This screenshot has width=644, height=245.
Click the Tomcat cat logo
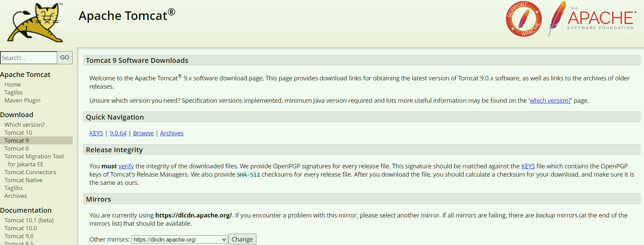(35, 23)
